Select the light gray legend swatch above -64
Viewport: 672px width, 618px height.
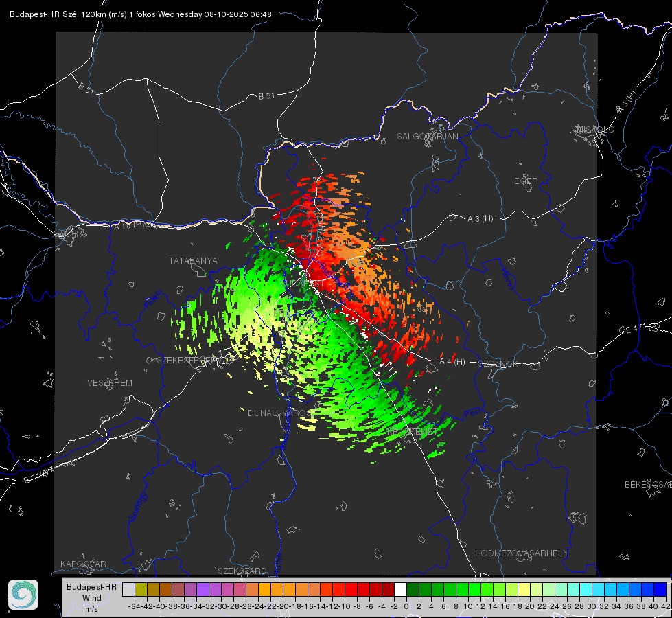click(x=128, y=589)
